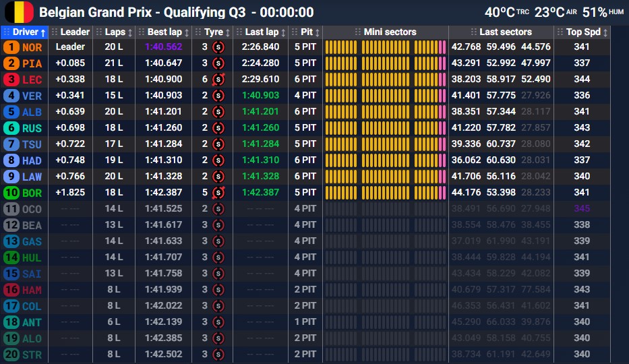This screenshot has width=629, height=364.
Task: Click position badge 4 for VER
Action: [x=11, y=96]
